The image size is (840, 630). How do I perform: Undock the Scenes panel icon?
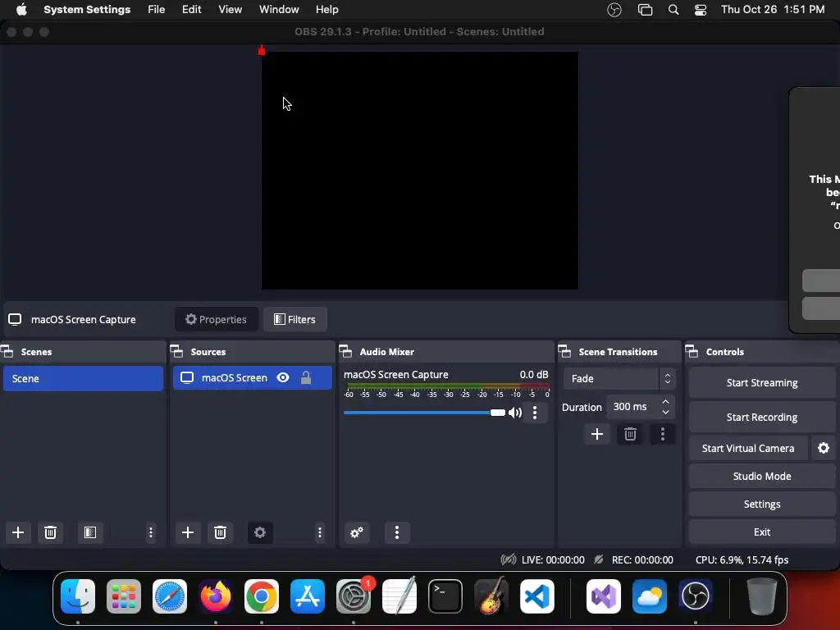click(x=7, y=352)
